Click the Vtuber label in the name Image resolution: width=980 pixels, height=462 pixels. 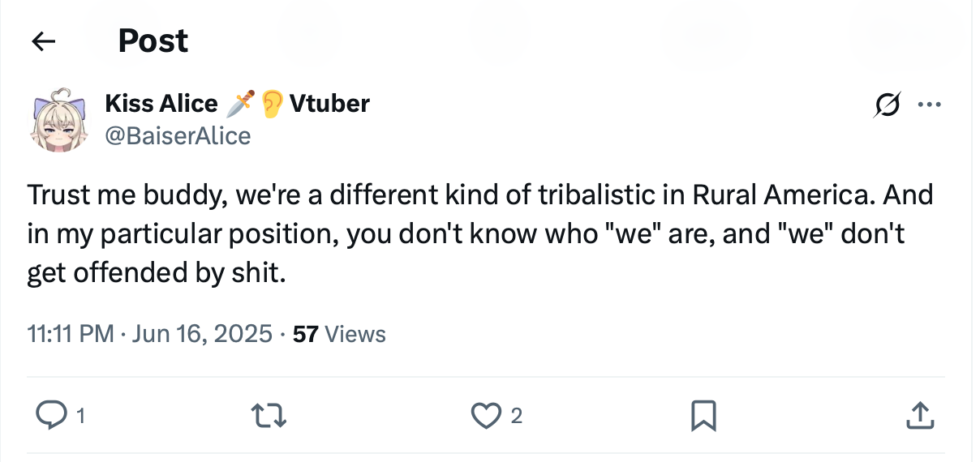[x=329, y=104]
